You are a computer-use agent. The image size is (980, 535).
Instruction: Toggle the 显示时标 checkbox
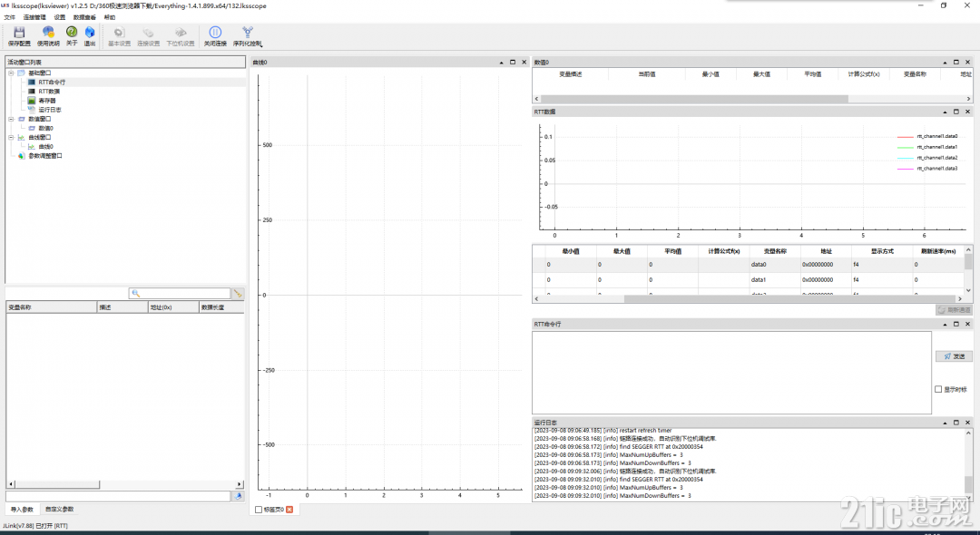coord(938,389)
